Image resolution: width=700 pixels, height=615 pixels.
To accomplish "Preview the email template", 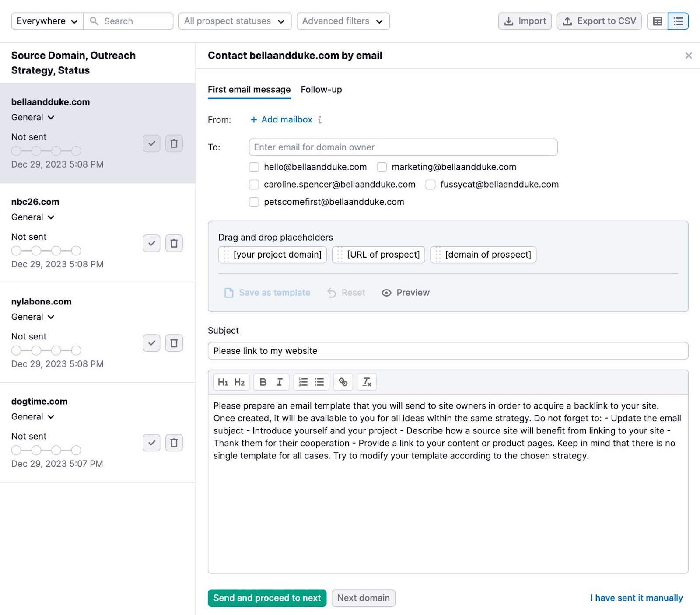I will coord(405,292).
